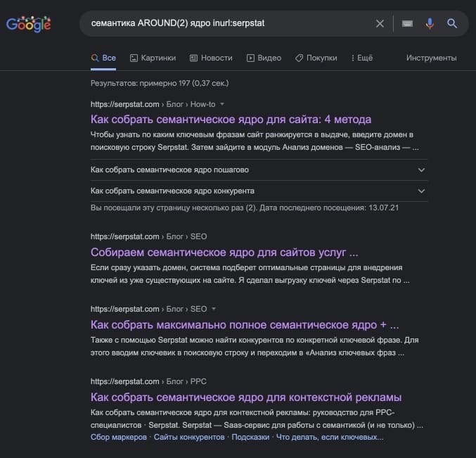Image resolution: width=476 pixels, height=458 pixels.
Task: Switch to Новости tab
Action: (211, 58)
